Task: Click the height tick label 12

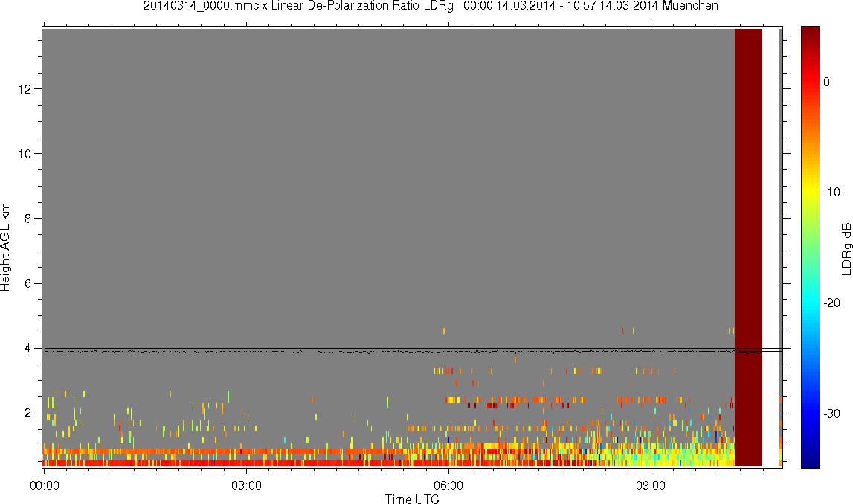Action: pos(24,89)
